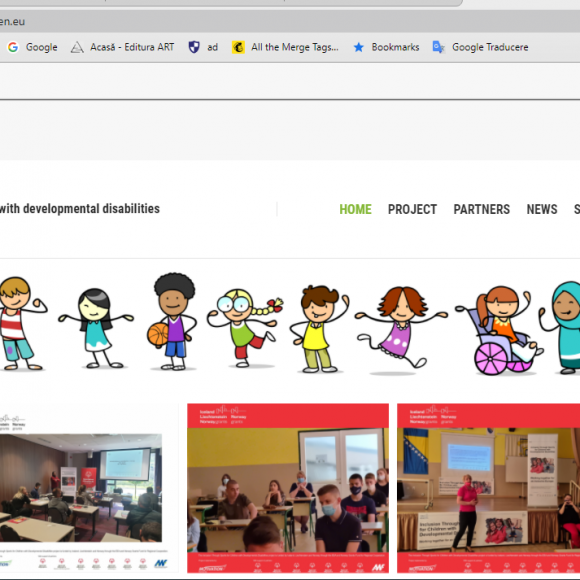Open the NEWS menu item
The image size is (580, 580).
coord(542,209)
